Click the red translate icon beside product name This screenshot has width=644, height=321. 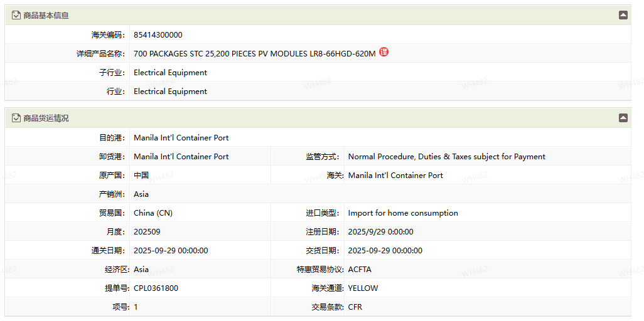(384, 52)
